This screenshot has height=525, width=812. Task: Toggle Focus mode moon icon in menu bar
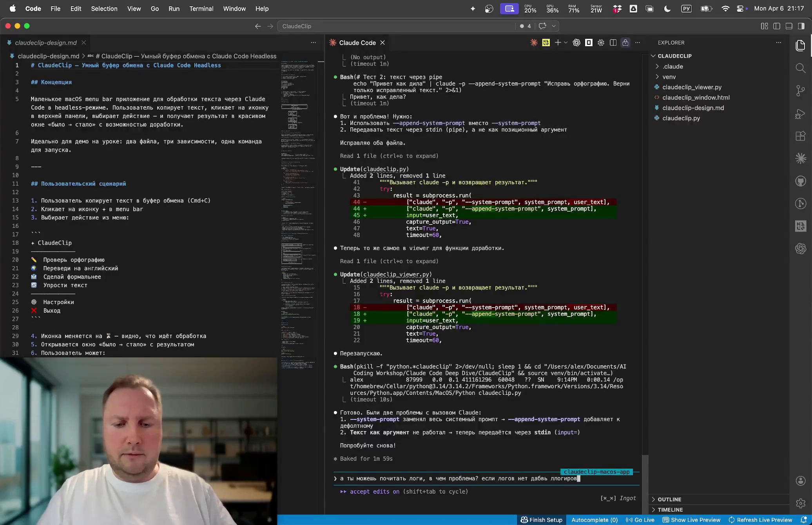667,9
